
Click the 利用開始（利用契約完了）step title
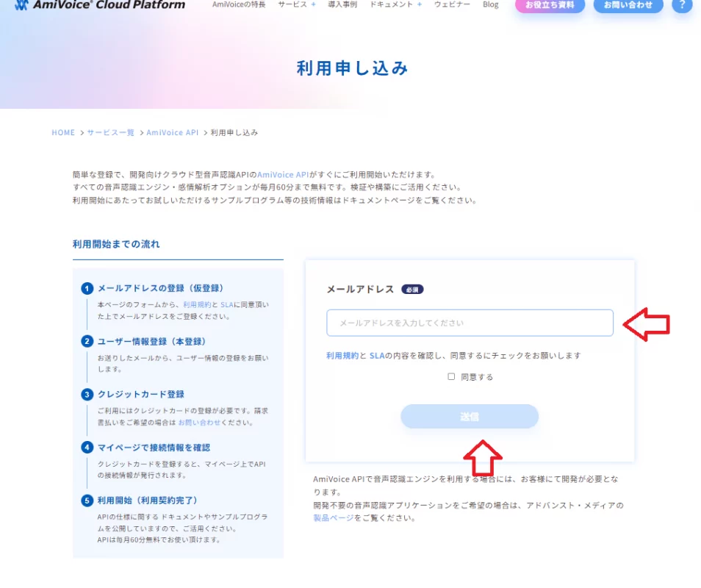(148, 500)
